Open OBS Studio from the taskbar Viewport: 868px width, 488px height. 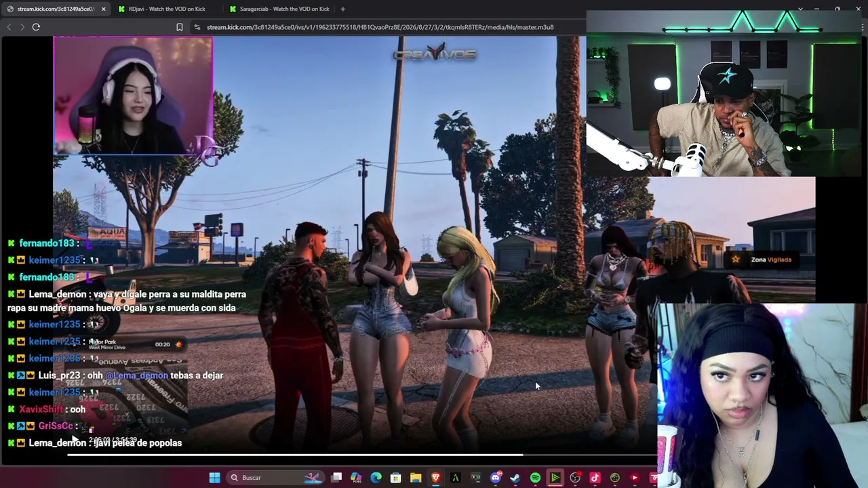pyautogui.click(x=575, y=478)
